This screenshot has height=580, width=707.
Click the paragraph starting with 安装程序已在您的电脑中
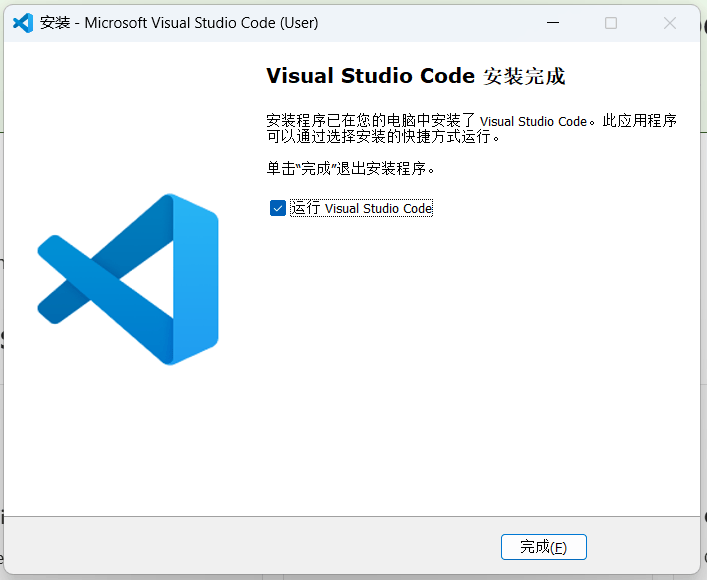pyautogui.click(x=471, y=128)
